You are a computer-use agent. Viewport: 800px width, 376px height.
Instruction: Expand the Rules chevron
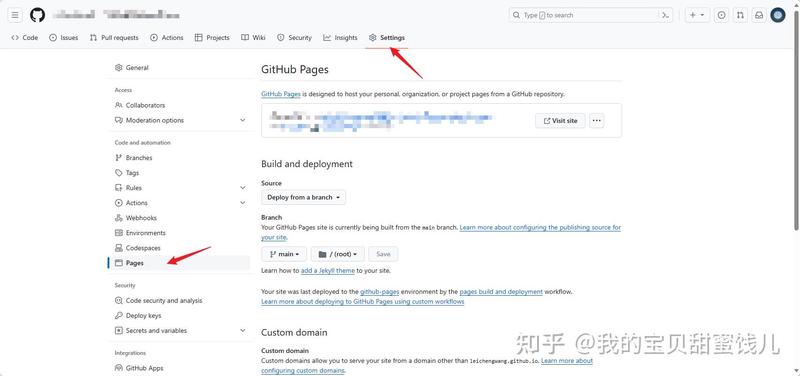[x=243, y=188]
